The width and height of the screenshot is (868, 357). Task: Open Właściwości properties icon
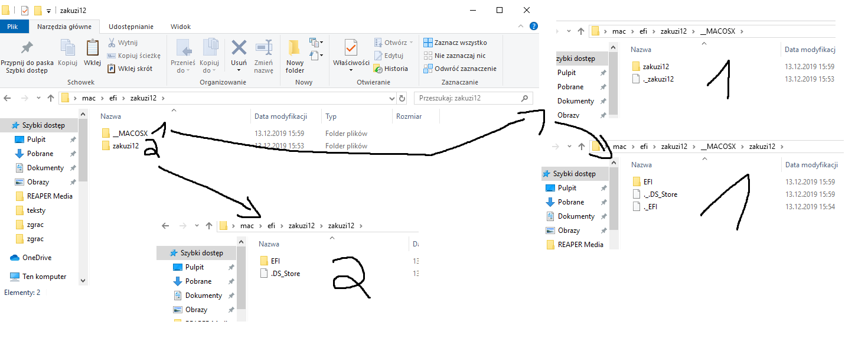(x=351, y=48)
